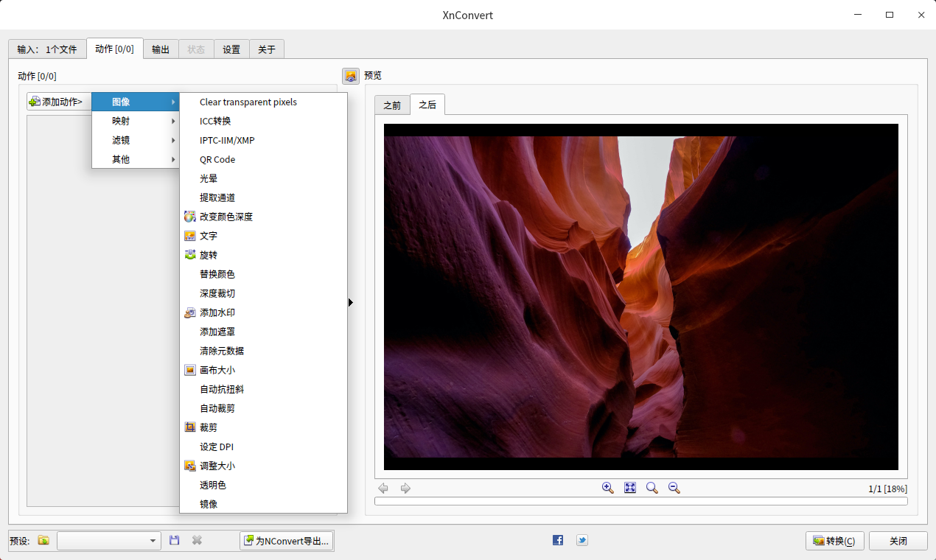Click the Facebook icon
936x560 pixels.
pyautogui.click(x=558, y=540)
